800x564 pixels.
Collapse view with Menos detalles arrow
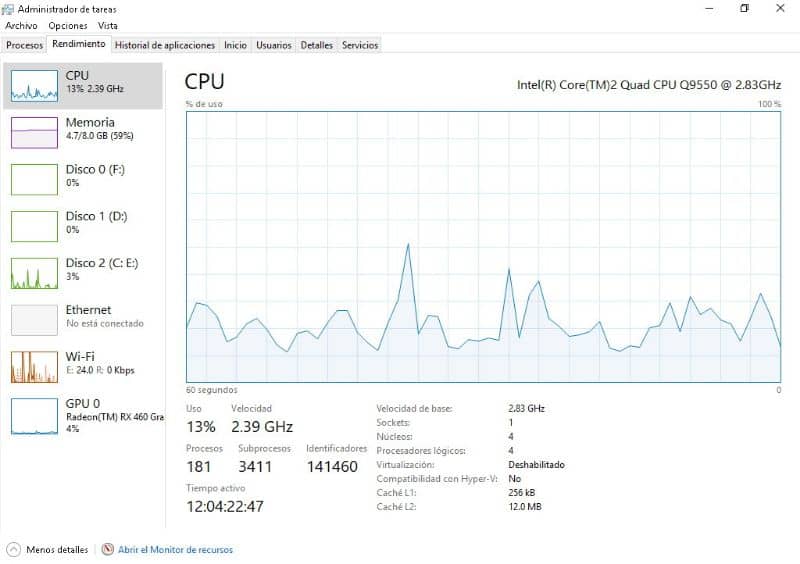13,550
